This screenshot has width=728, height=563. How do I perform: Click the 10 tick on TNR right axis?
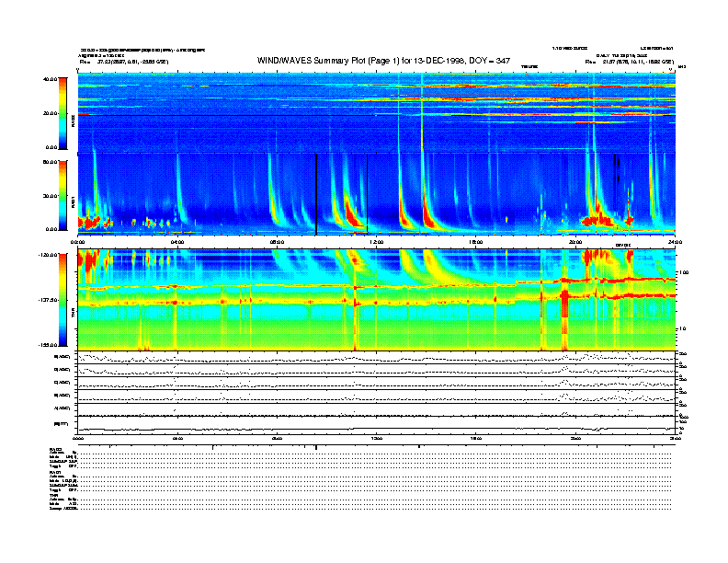(x=684, y=328)
